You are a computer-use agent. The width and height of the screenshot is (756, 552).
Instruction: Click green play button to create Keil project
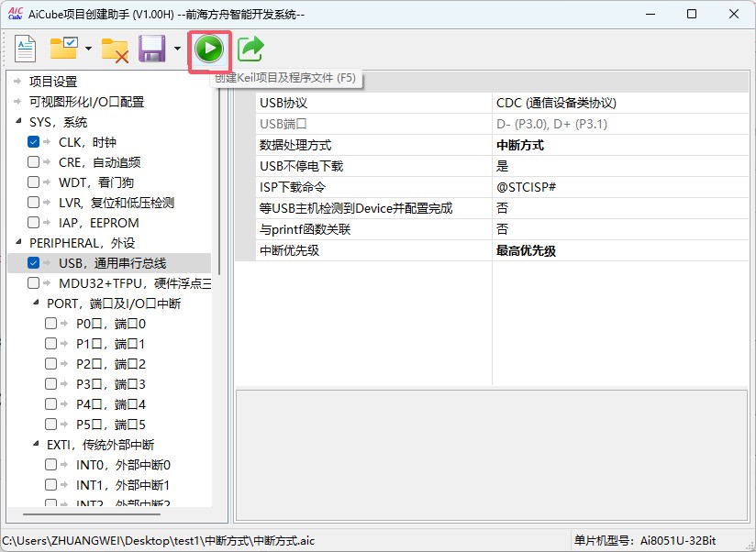(x=209, y=49)
